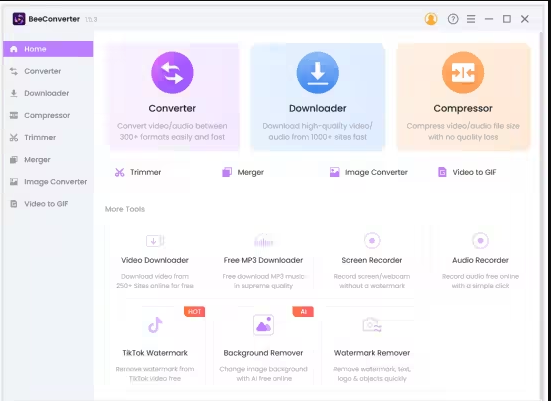
Task: Click the purple Converter circle icon
Action: pos(172,72)
